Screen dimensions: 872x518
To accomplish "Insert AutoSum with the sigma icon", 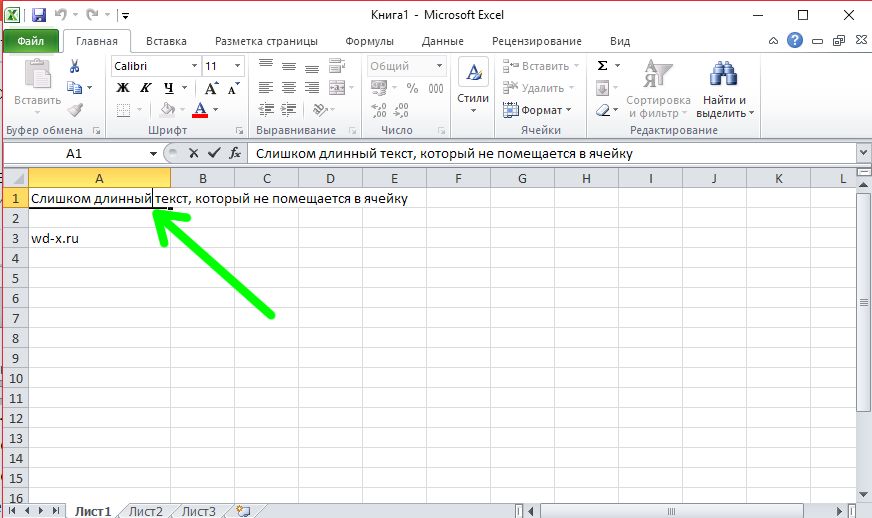I will [602, 66].
